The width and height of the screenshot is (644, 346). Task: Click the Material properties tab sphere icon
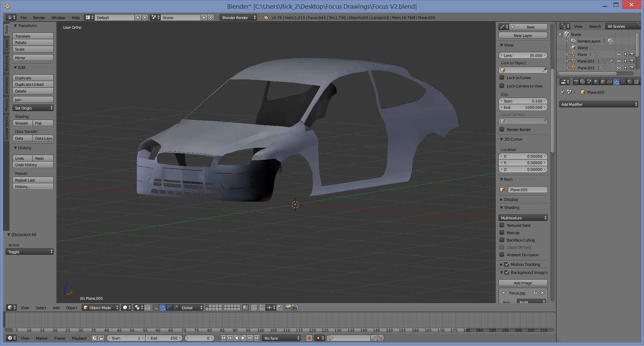tap(630, 82)
